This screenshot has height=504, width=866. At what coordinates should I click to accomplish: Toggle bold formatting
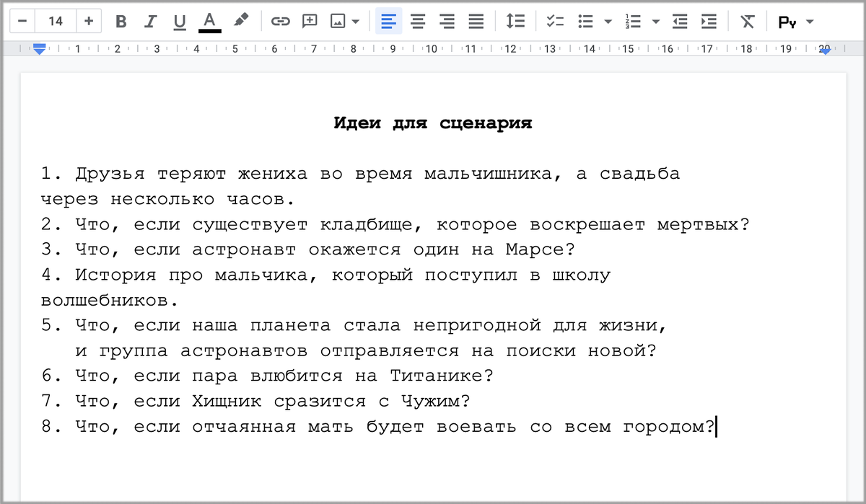[x=121, y=22]
